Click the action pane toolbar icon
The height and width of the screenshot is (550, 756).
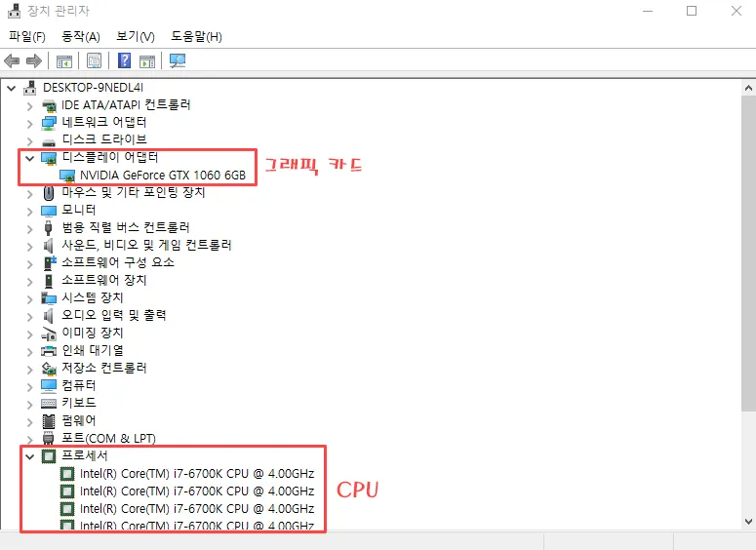[147, 61]
